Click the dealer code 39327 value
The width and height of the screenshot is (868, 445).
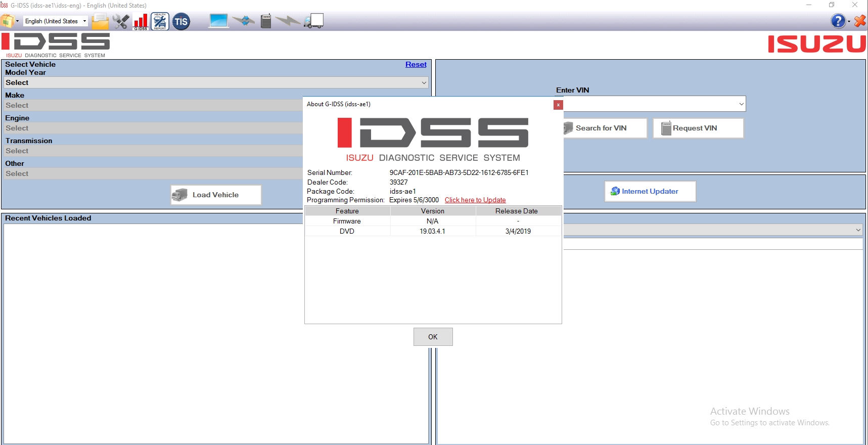coord(398,182)
